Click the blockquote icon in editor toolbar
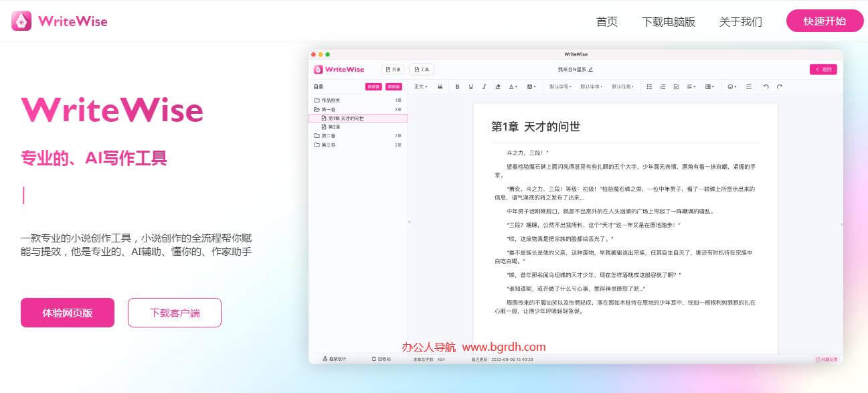The height and width of the screenshot is (393, 868). pyautogui.click(x=440, y=86)
